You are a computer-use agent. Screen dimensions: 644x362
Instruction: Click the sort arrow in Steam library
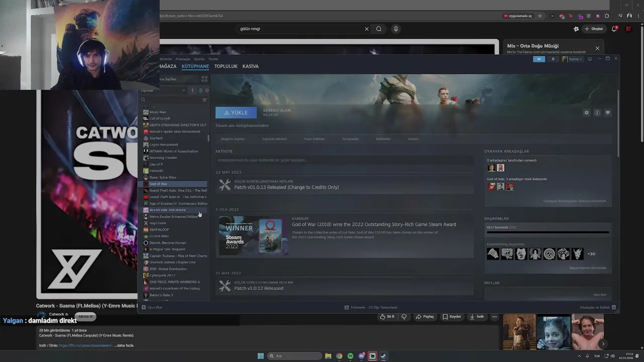pos(192,90)
